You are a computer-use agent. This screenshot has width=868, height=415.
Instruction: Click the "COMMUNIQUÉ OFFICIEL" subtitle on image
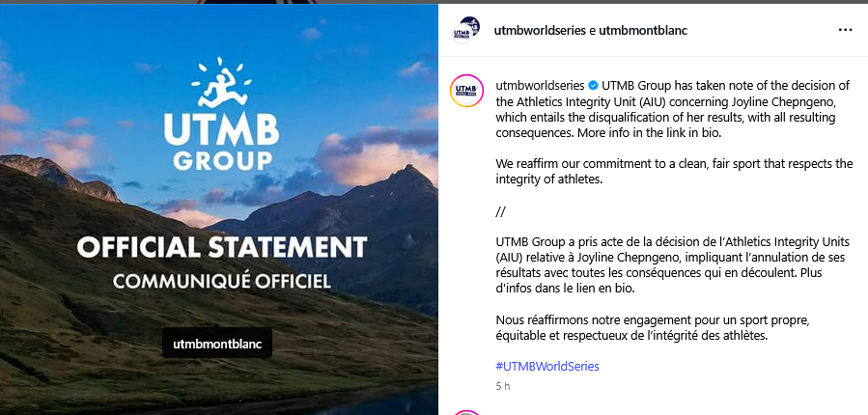pyautogui.click(x=222, y=281)
